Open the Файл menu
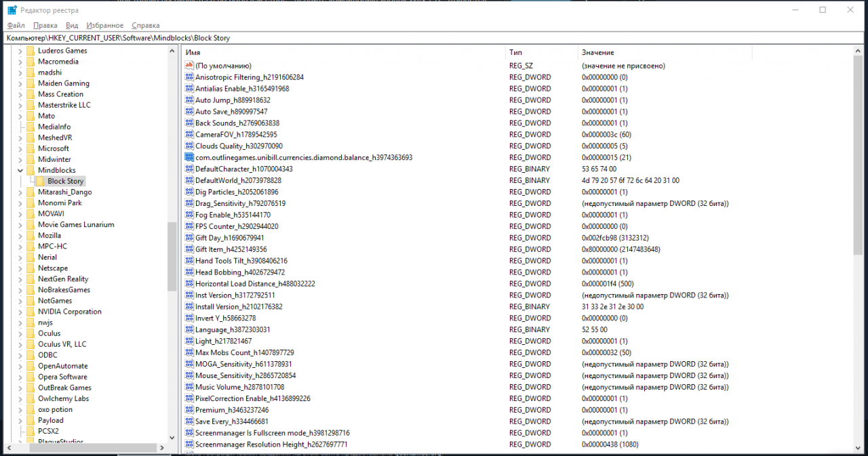Image resolution: width=868 pixels, height=456 pixels. pos(16,25)
